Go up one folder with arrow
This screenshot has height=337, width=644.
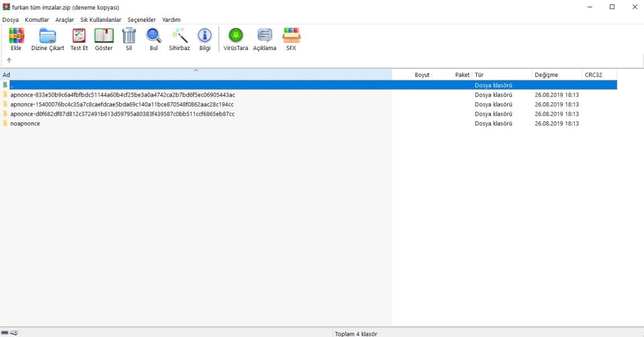point(9,60)
